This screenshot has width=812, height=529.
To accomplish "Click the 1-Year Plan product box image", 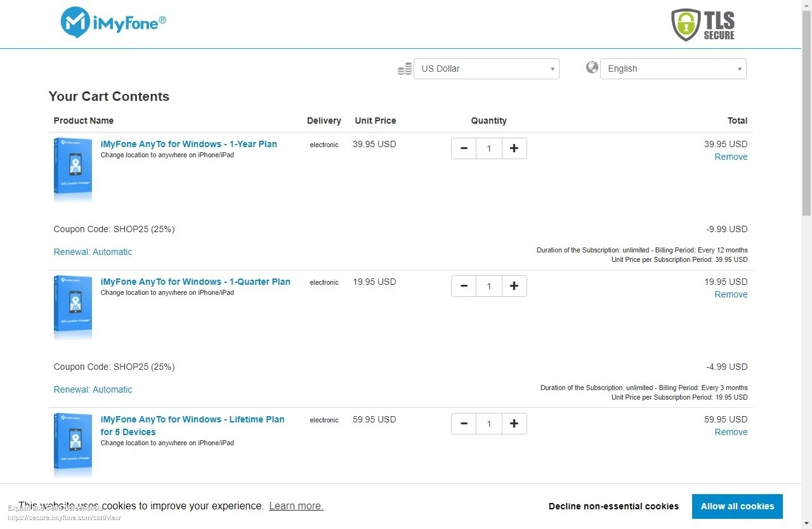I will click(x=73, y=169).
